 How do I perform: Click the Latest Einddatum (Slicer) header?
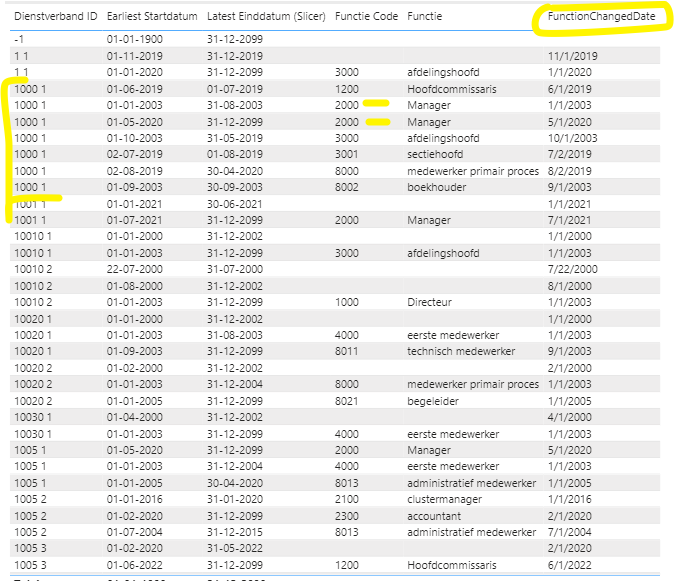264,17
